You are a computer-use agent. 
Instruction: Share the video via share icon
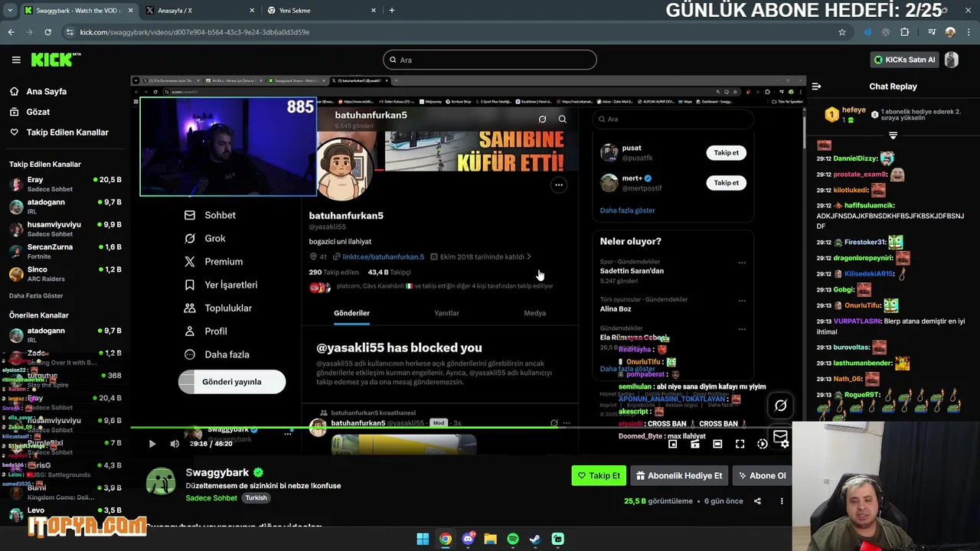(757, 501)
